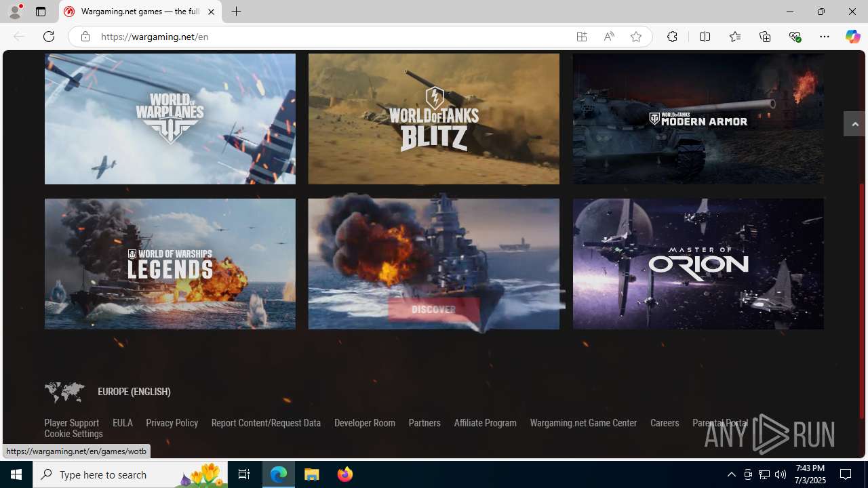Open the Affiliate Program link
The height and width of the screenshot is (488, 868).
pos(486,423)
